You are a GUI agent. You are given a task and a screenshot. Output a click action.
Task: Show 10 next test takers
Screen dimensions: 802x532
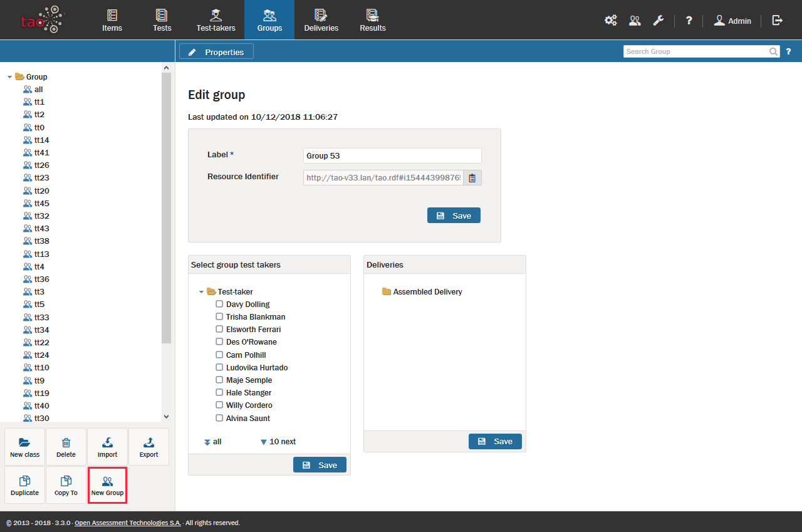[278, 442]
